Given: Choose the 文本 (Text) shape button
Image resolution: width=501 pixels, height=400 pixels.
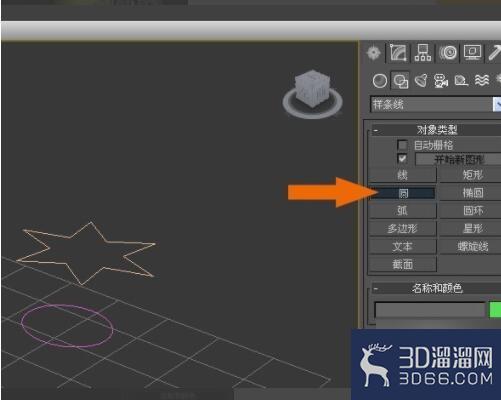Looking at the screenshot, I should click(x=402, y=247).
